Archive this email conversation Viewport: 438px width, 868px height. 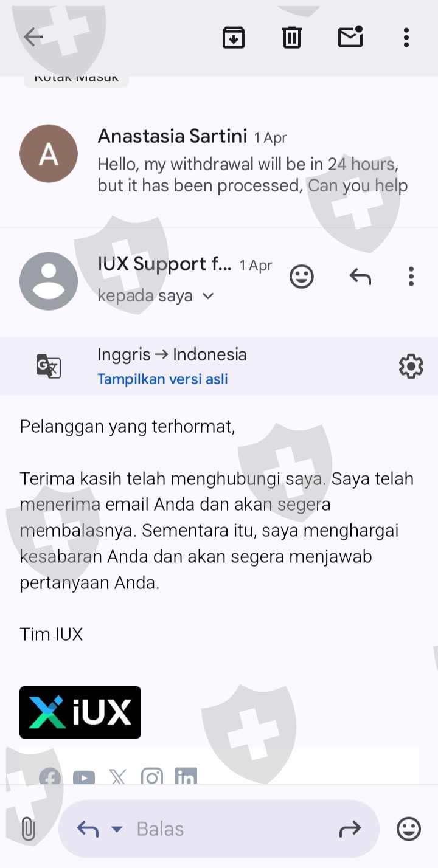pyautogui.click(x=234, y=38)
